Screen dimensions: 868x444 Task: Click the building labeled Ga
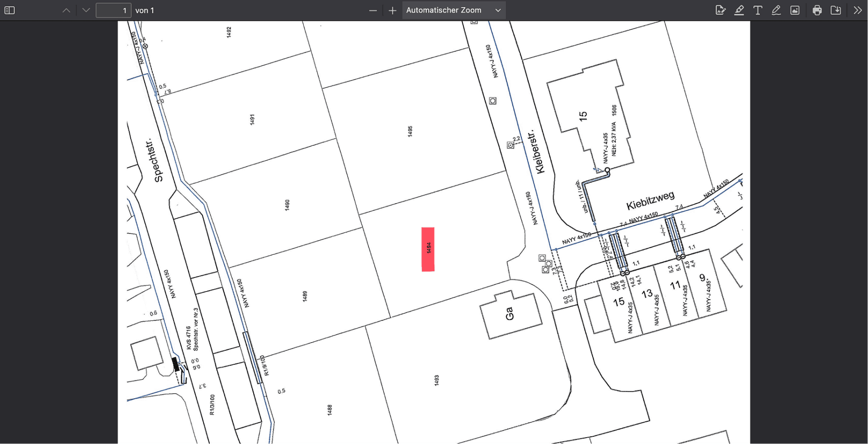tap(510, 314)
